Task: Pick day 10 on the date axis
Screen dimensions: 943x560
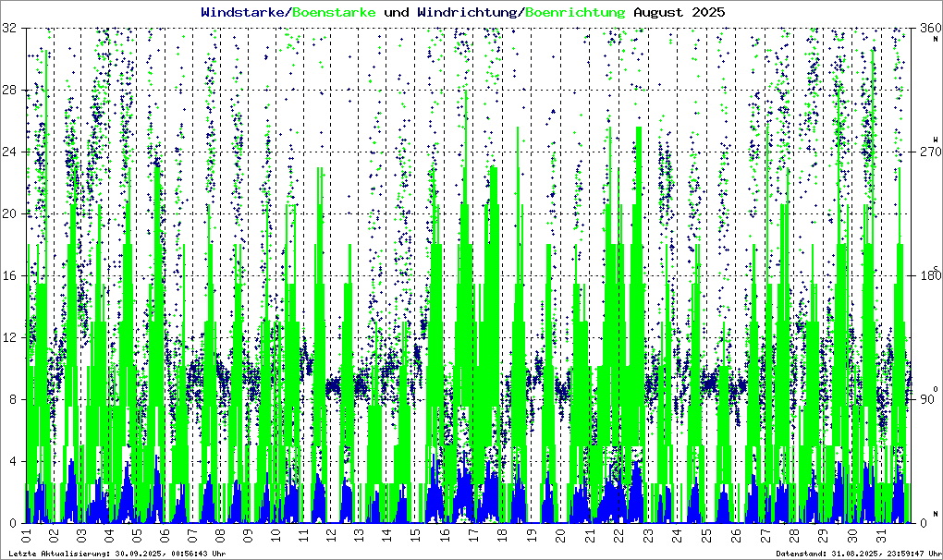Action: coord(275,535)
